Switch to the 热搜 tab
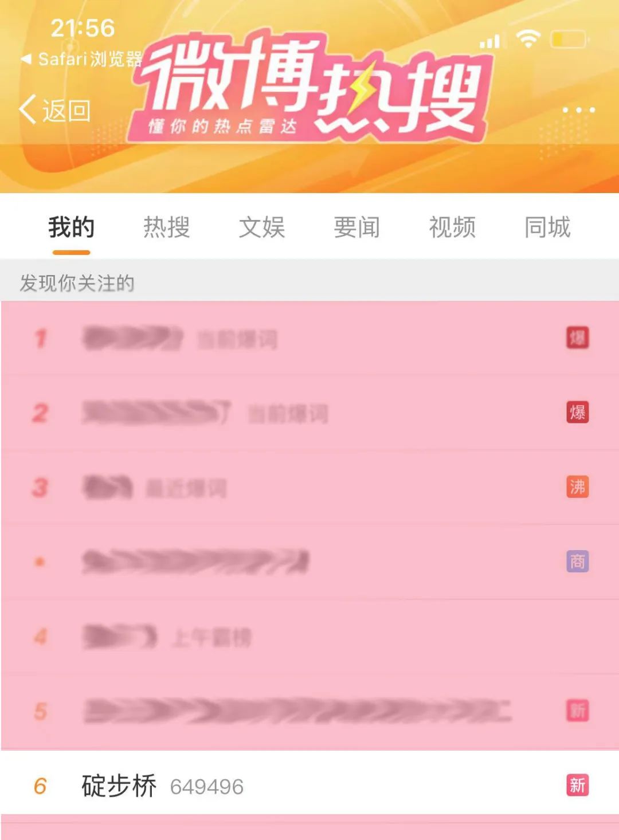This screenshot has width=619, height=840. pos(166,227)
